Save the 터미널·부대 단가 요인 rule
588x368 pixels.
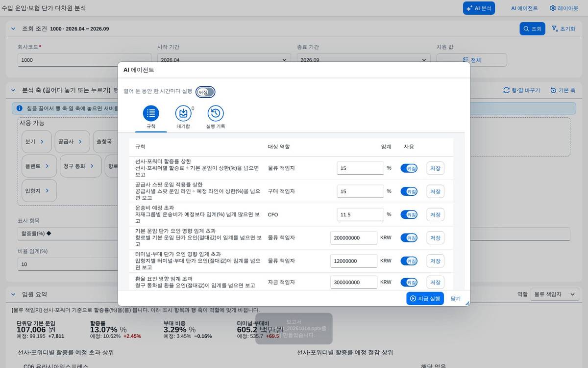point(435,261)
